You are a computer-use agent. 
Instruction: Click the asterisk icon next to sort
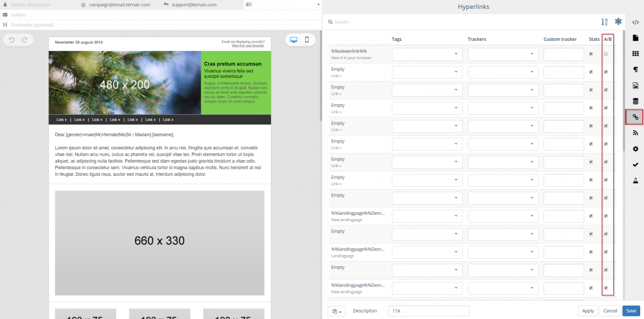[x=618, y=22]
